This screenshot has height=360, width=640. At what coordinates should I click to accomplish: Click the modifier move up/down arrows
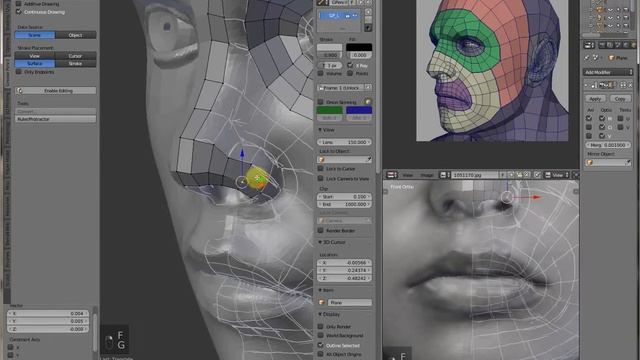tap(623, 85)
